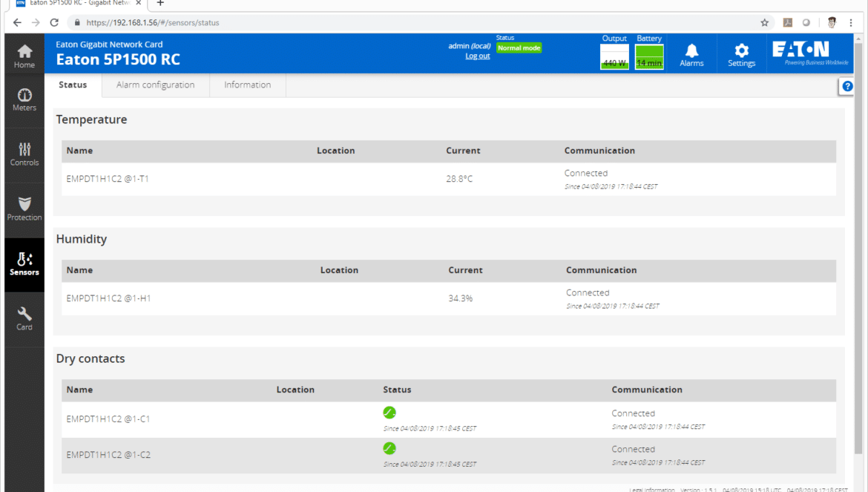Image resolution: width=868 pixels, height=492 pixels.
Task: Click the Eaton 5P1500 RC header title
Action: 118,59
